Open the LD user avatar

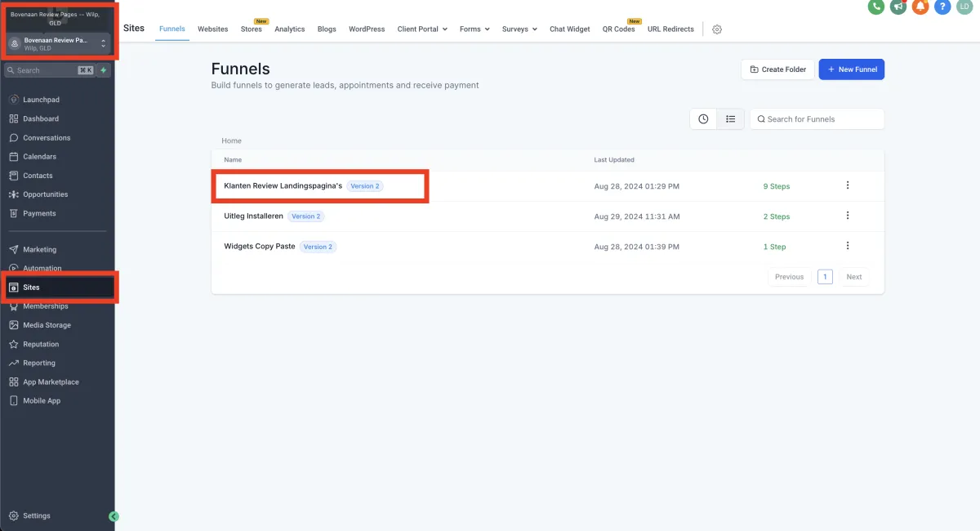[964, 7]
